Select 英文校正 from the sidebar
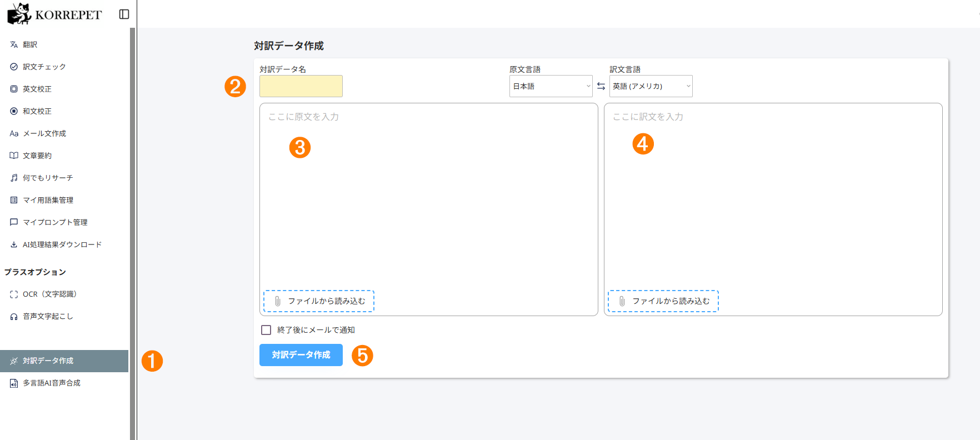The width and height of the screenshot is (980, 440). tap(64, 89)
